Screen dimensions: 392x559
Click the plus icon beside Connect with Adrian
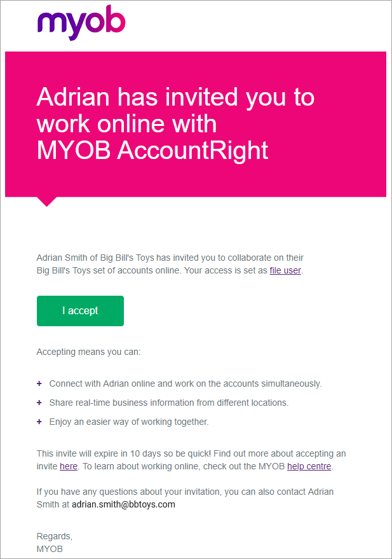39,383
